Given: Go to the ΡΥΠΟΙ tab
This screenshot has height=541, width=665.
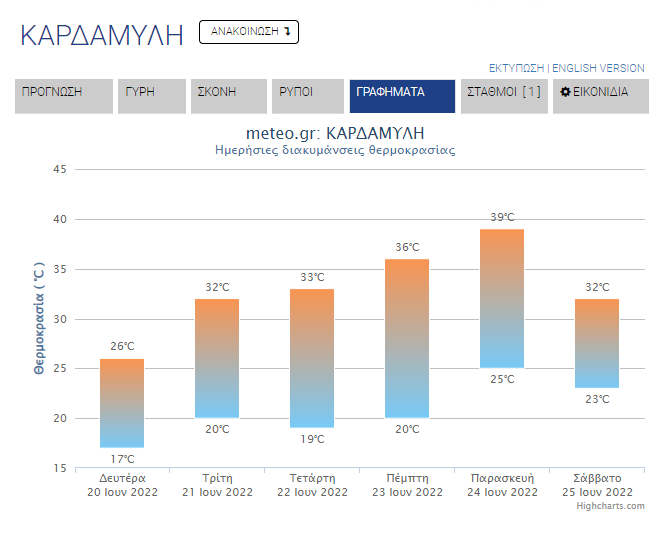Looking at the screenshot, I should (308, 96).
